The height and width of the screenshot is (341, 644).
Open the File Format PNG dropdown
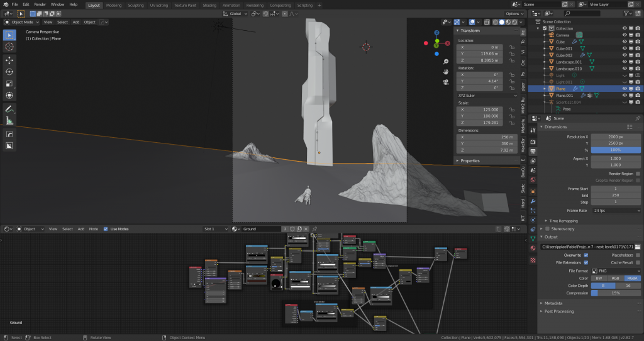(x=616, y=271)
